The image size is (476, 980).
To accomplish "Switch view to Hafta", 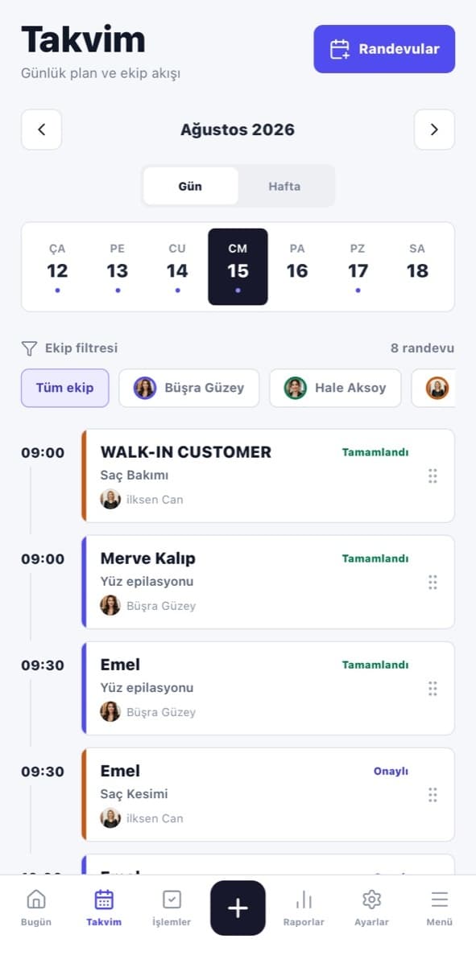I will coord(284,186).
